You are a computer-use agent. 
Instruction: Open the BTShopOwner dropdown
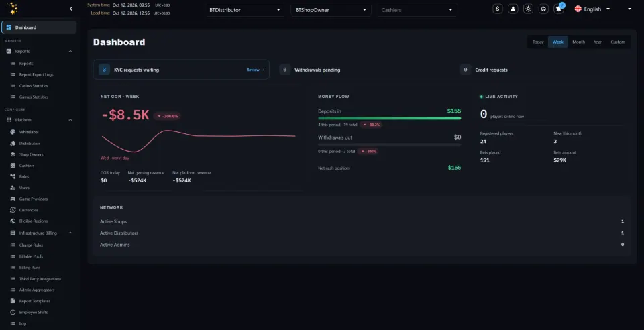tap(331, 10)
